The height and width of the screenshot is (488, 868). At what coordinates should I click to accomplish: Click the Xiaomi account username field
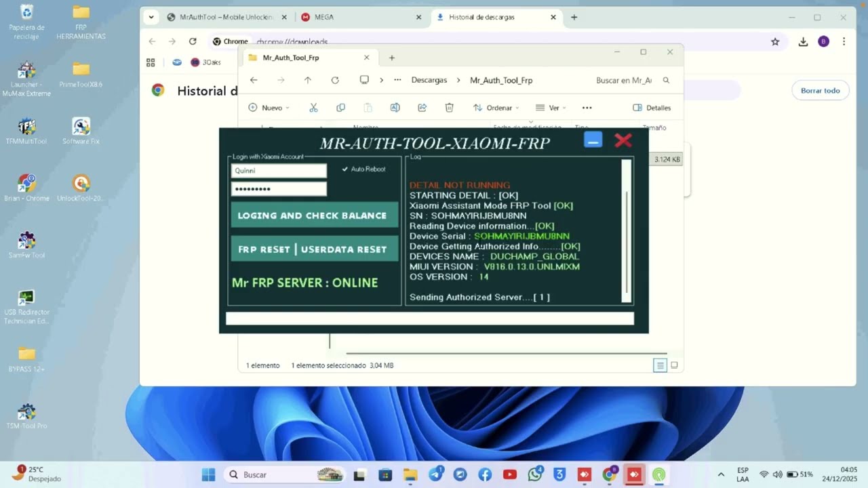coord(279,171)
